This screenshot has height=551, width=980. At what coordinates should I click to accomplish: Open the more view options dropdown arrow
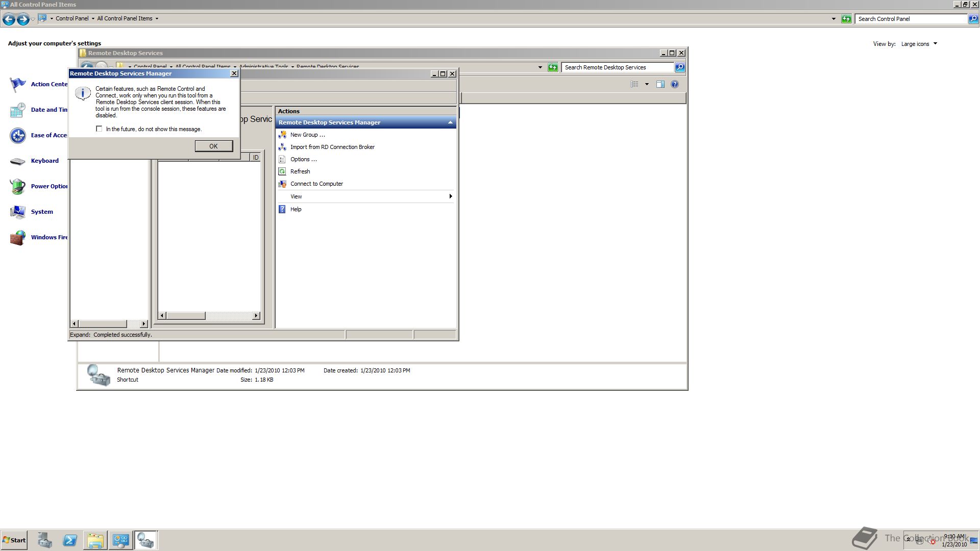(x=647, y=84)
